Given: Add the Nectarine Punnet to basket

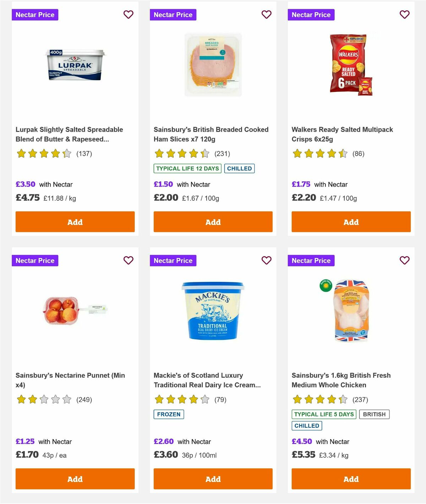Looking at the screenshot, I should pos(75,479).
